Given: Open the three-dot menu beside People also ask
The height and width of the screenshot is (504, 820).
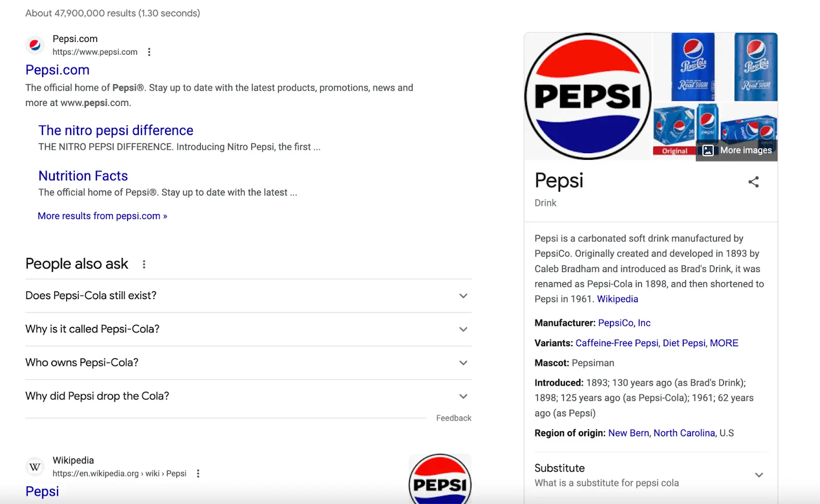Looking at the screenshot, I should 144,264.
